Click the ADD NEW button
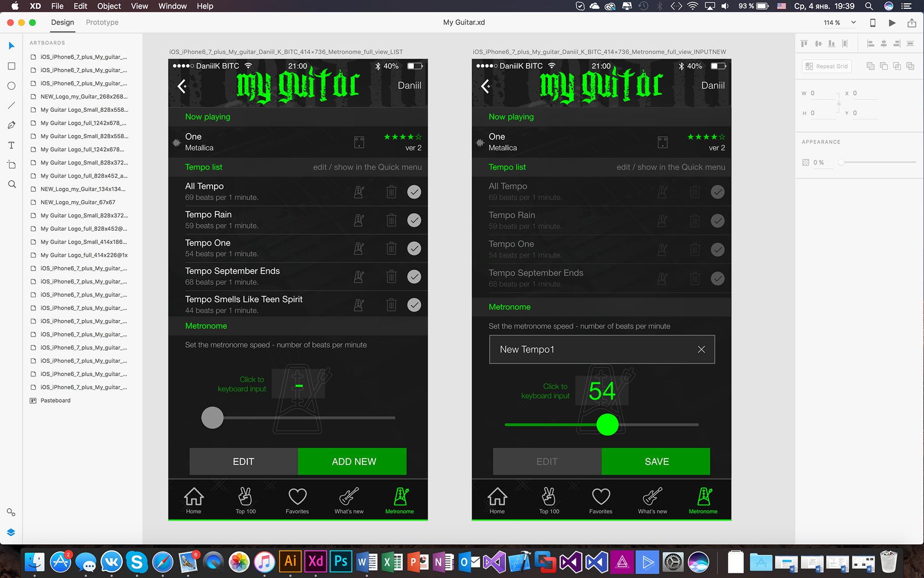Screen dimensions: 924x578 click(x=352, y=461)
